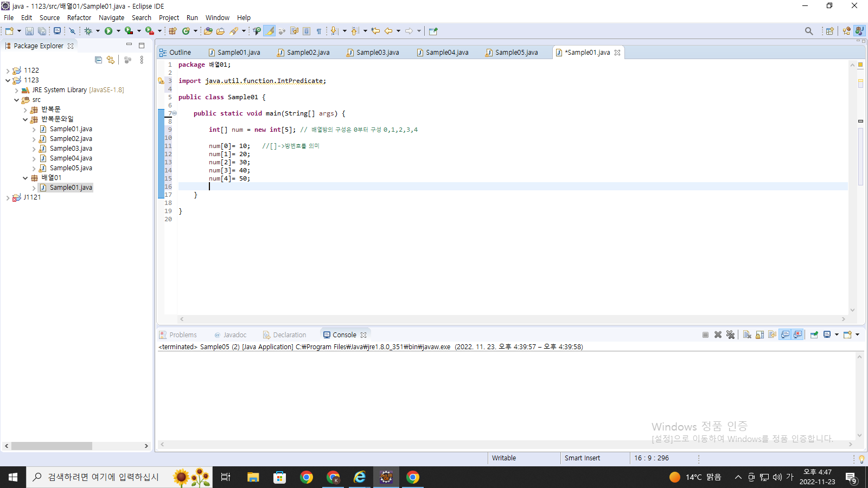Open the Open Console dropdown arrow

[x=857, y=335]
